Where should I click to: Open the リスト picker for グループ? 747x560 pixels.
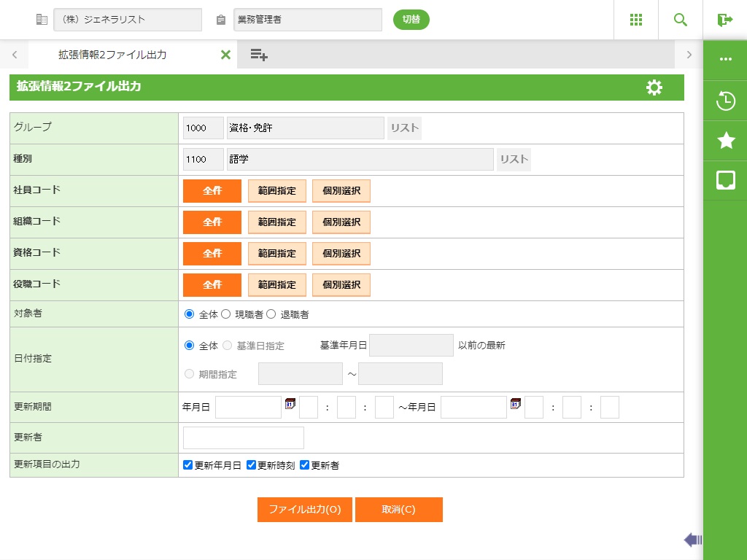[x=404, y=128]
